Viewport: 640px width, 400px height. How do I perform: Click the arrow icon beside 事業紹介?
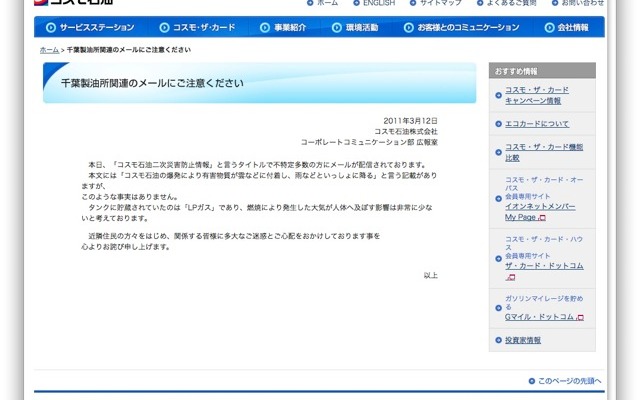click(265, 27)
